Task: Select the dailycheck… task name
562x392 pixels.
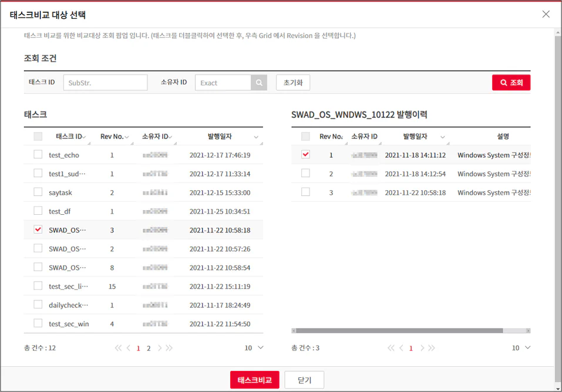Action: [x=69, y=305]
